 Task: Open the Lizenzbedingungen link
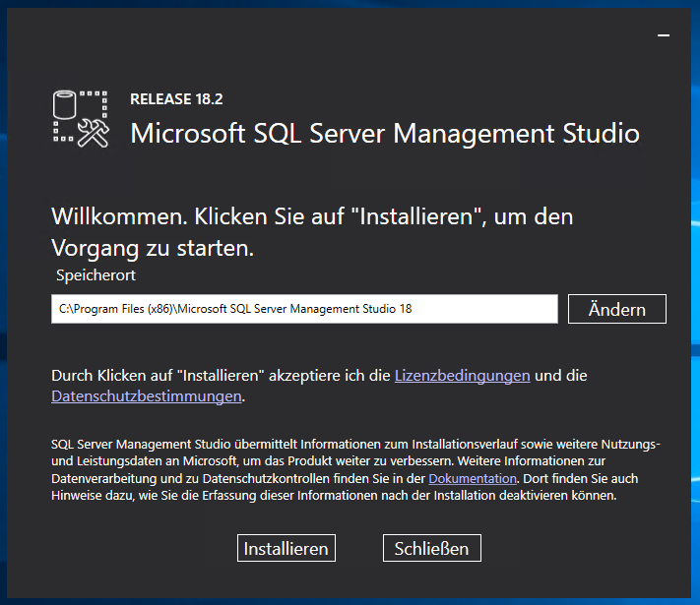(x=462, y=376)
